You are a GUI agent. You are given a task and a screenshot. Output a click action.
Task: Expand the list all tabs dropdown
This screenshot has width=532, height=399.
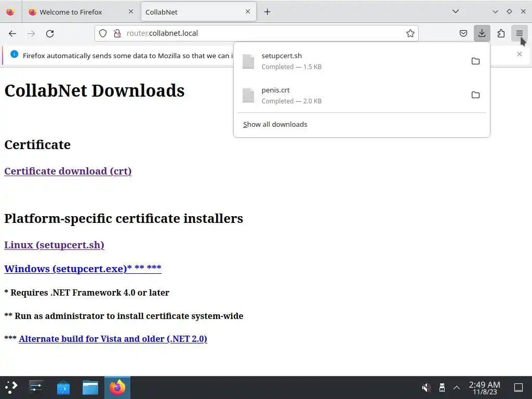click(x=455, y=11)
